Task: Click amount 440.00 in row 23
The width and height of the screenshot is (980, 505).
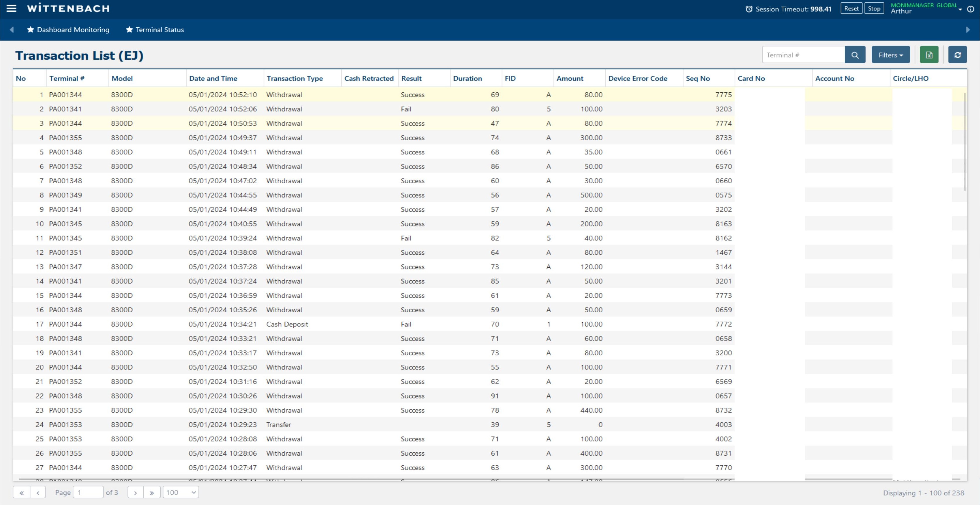Action: [x=591, y=410]
